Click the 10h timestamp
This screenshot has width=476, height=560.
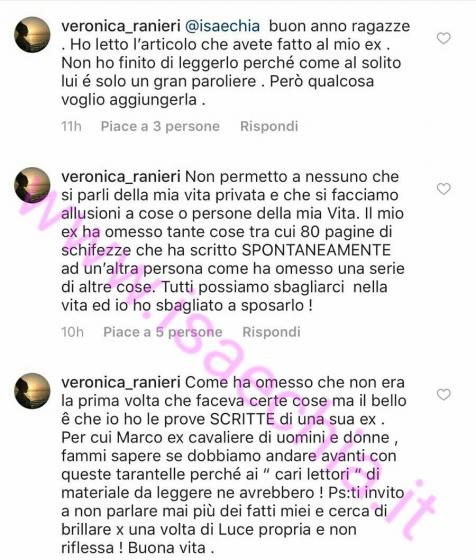click(x=72, y=332)
